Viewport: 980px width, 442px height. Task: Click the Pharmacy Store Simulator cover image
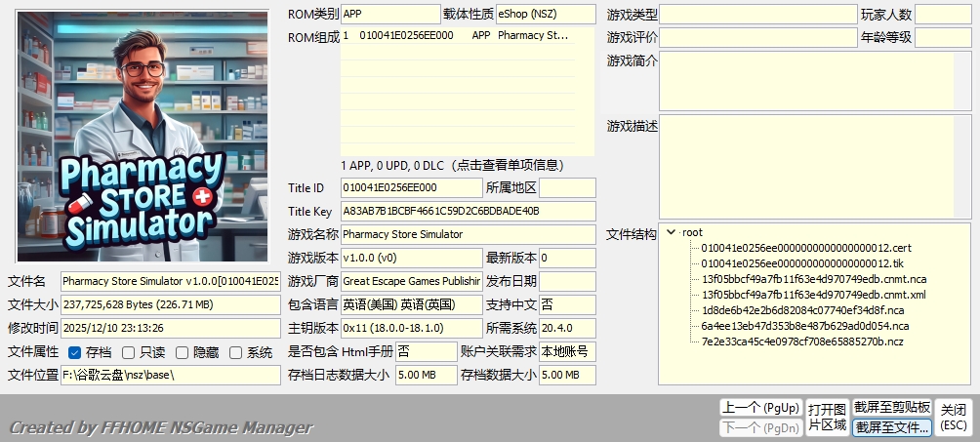[143, 137]
